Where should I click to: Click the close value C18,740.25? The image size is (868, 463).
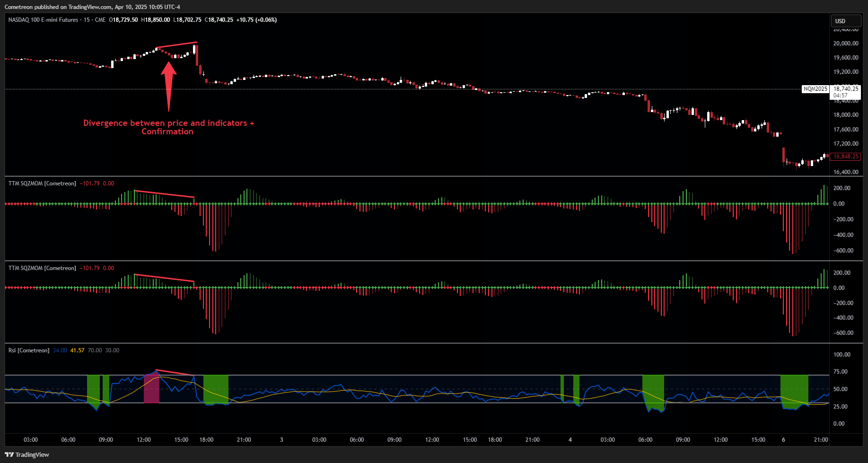coord(219,20)
